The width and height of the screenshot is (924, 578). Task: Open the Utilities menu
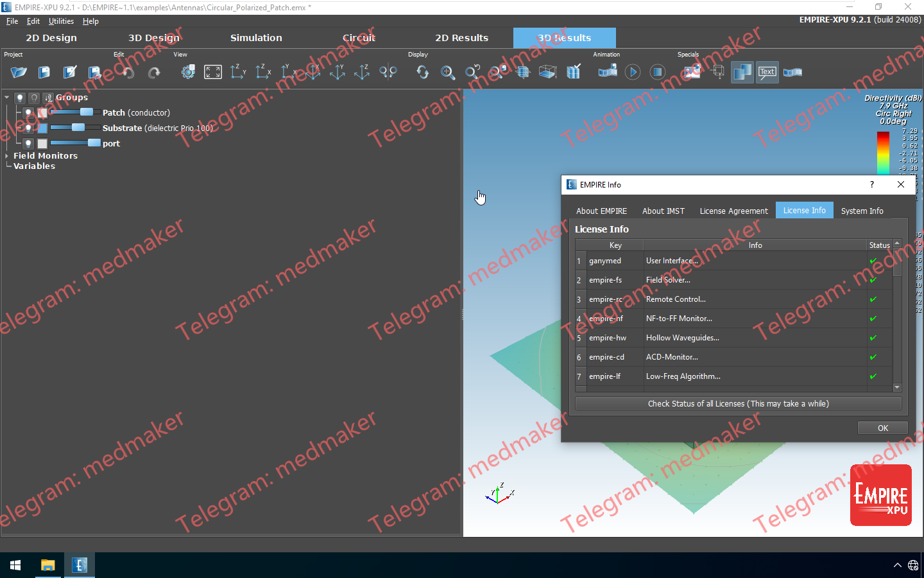[61, 21]
